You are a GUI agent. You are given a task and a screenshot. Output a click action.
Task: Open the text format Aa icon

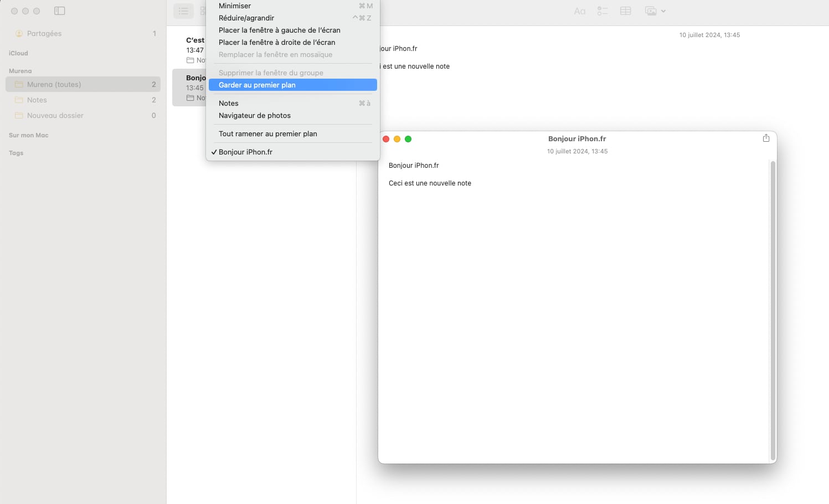click(580, 11)
